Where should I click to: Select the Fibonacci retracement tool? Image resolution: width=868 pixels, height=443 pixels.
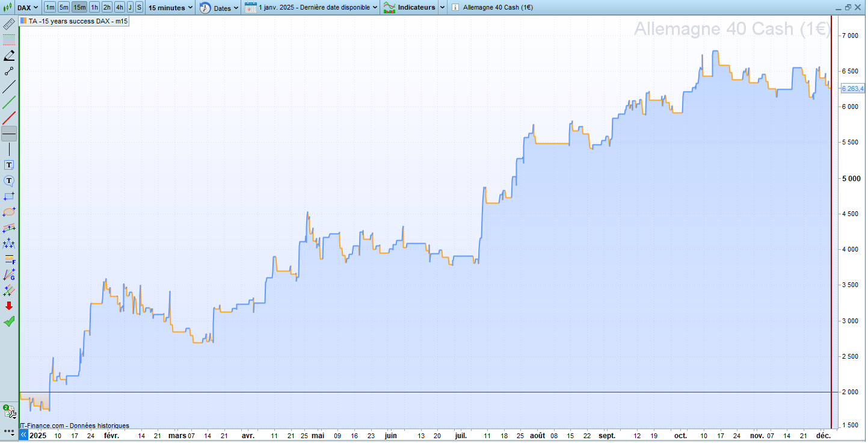tap(9, 259)
